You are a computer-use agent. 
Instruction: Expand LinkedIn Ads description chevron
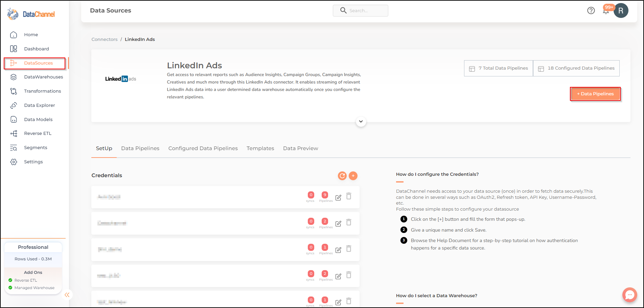click(361, 121)
